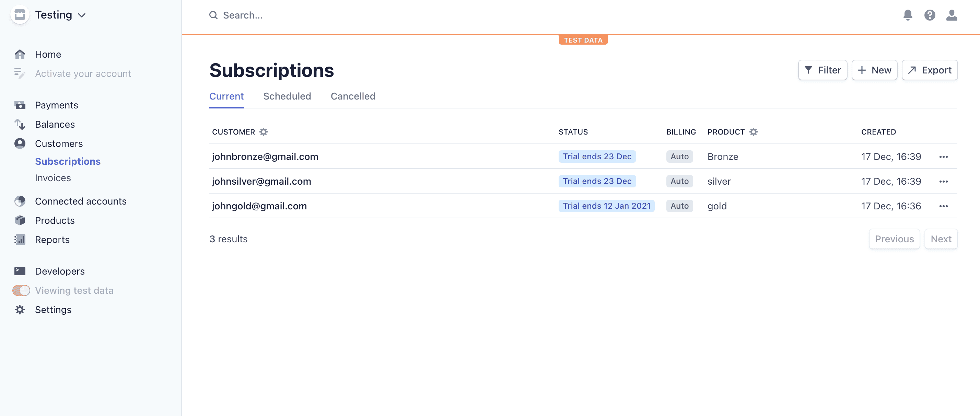Click the silver product cell
This screenshot has height=416, width=980.
(x=719, y=181)
